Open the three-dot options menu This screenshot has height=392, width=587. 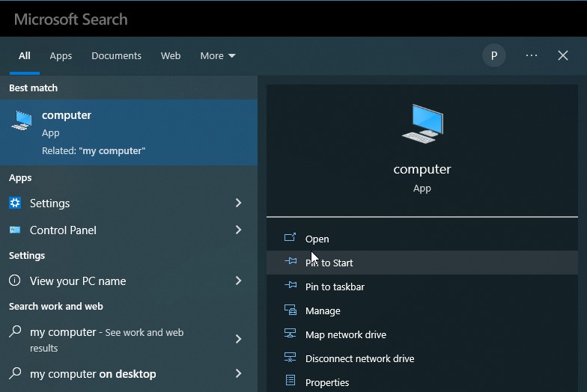(532, 55)
